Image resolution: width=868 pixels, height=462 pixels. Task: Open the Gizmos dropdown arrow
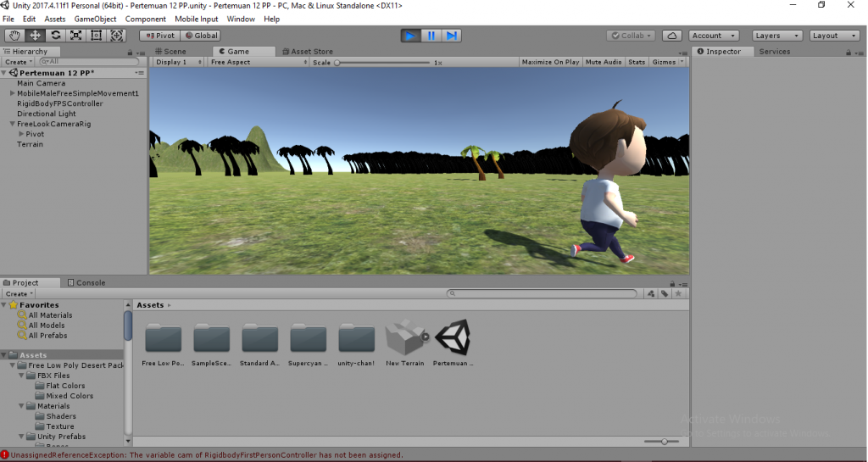point(682,62)
